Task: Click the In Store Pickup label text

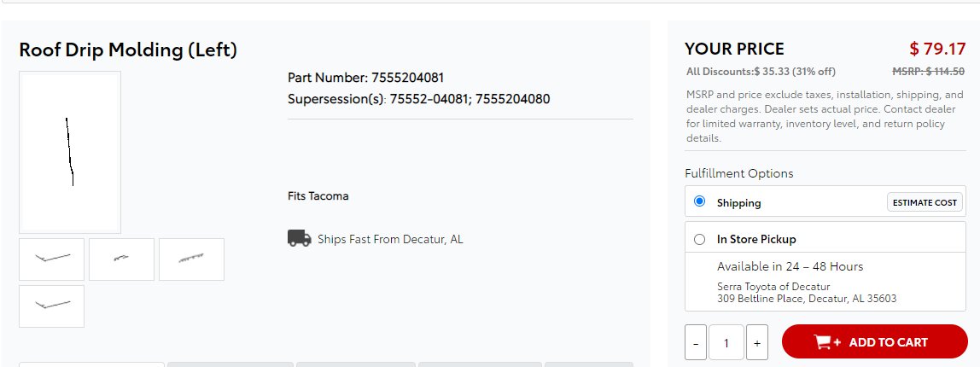Action: [756, 240]
